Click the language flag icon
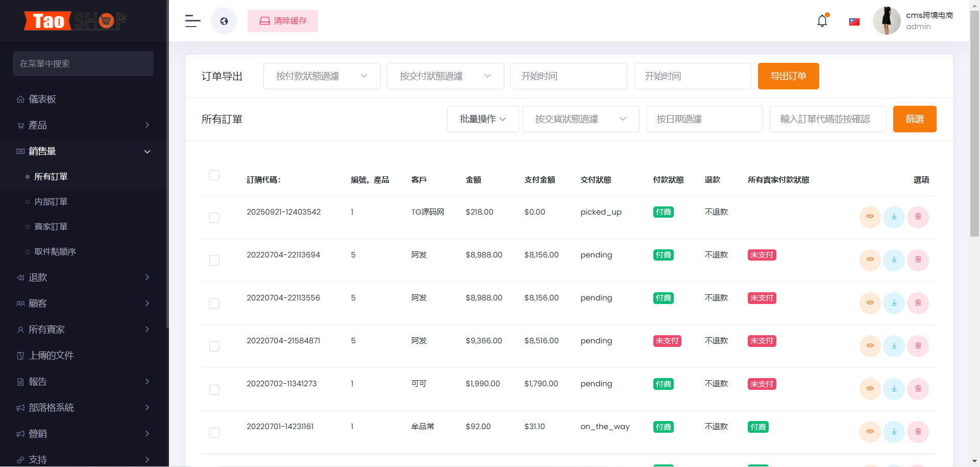The image size is (980, 467). (854, 22)
